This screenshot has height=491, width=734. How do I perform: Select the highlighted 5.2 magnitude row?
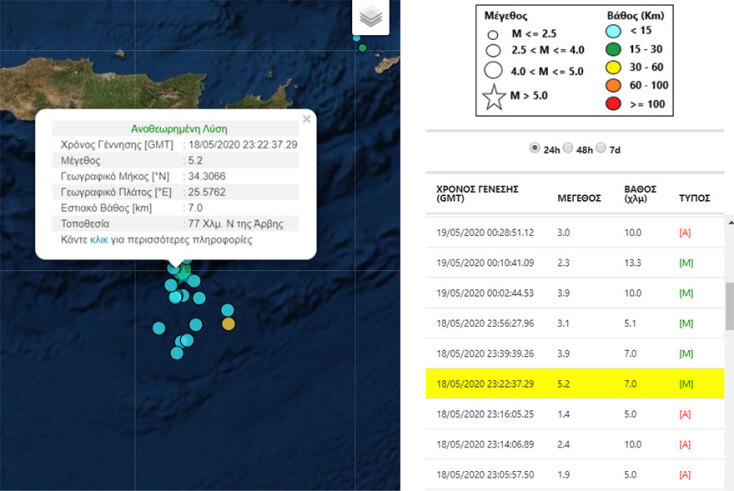[x=574, y=382]
